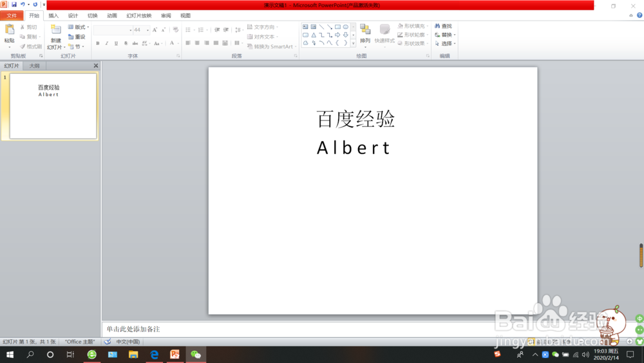Select the rectangle shape in gallery

337,26
